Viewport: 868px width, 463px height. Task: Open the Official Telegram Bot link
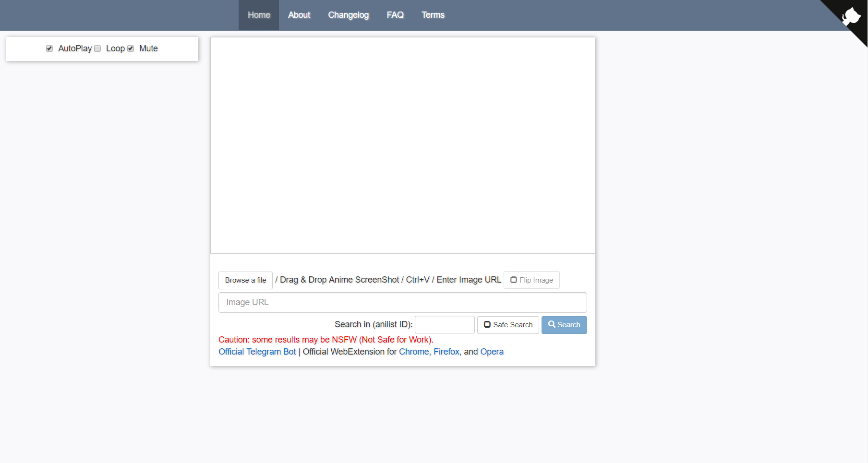[x=257, y=352]
